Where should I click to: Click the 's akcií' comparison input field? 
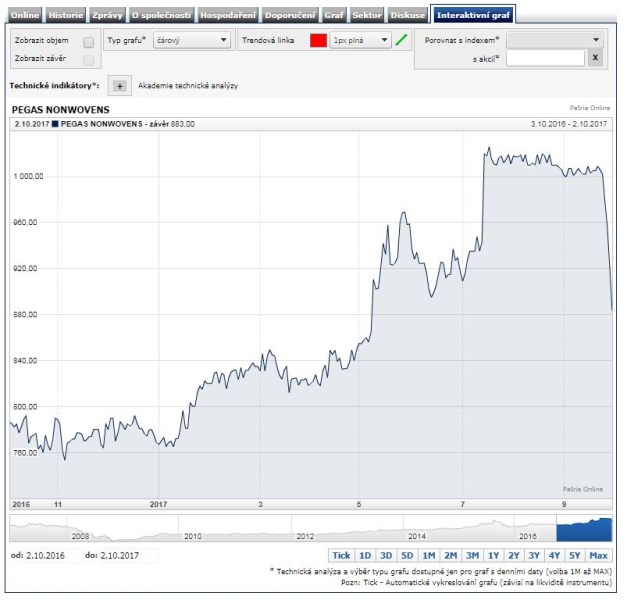545,58
